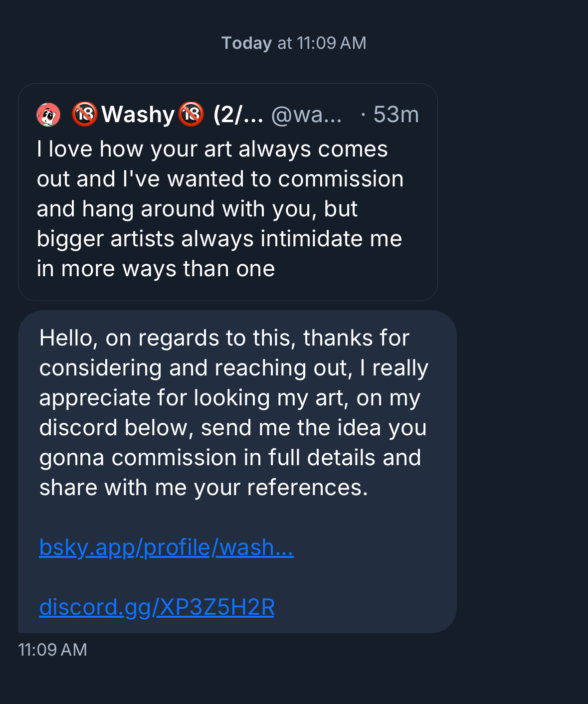Click "at 11:09 AM" in the date header
This screenshot has height=704, width=588.
click(322, 43)
